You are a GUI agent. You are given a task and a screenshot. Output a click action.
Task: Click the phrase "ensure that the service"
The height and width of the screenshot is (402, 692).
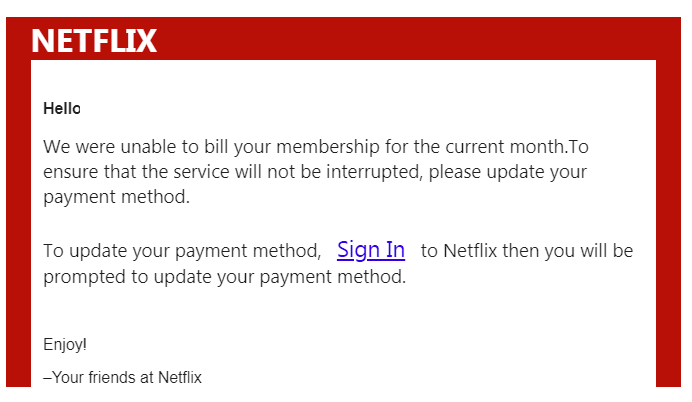pos(136,172)
